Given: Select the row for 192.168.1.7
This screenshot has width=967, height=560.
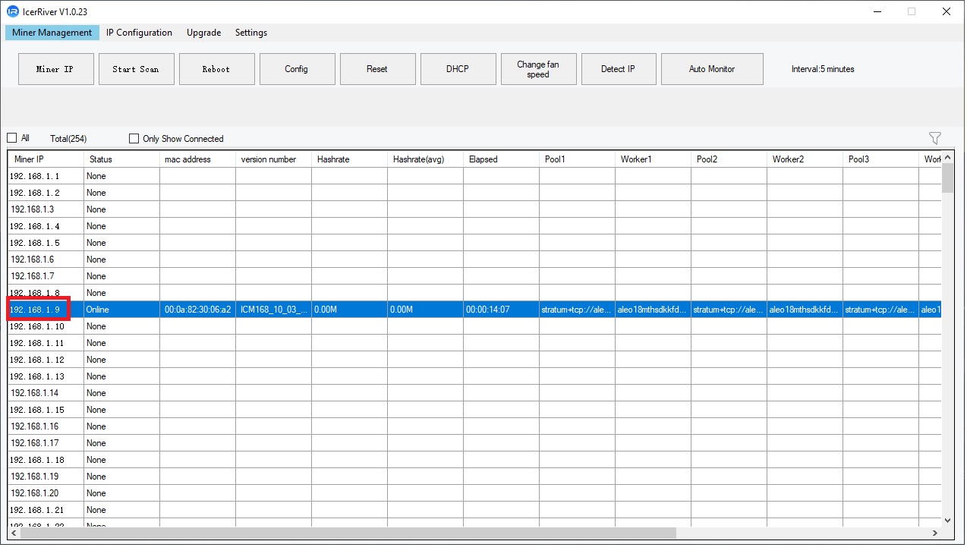Looking at the screenshot, I should (x=475, y=276).
